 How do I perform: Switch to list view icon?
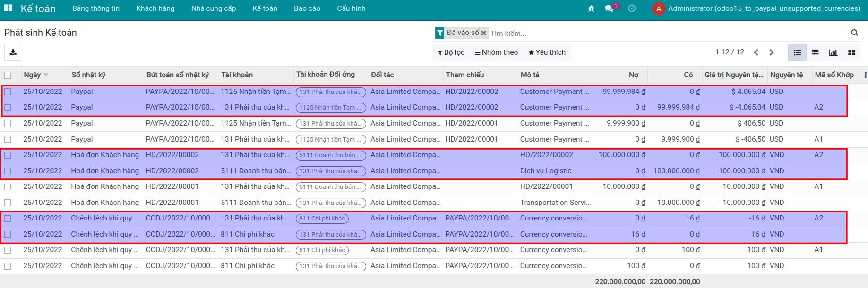point(797,52)
